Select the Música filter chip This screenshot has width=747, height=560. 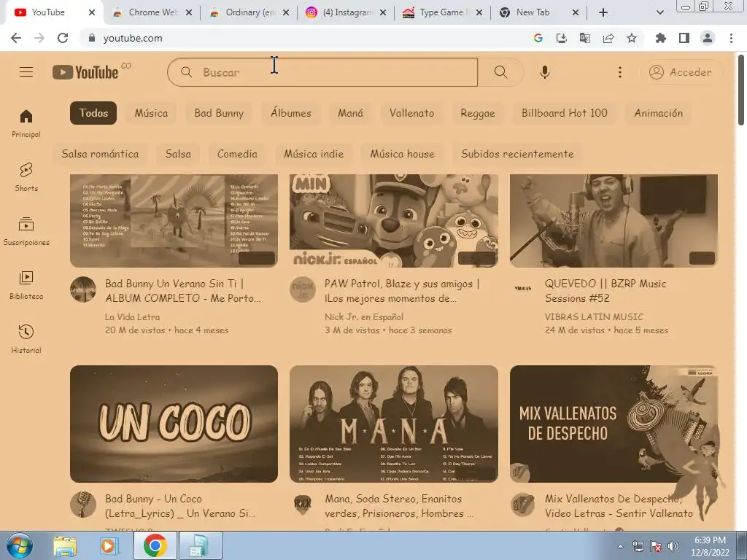coord(151,113)
